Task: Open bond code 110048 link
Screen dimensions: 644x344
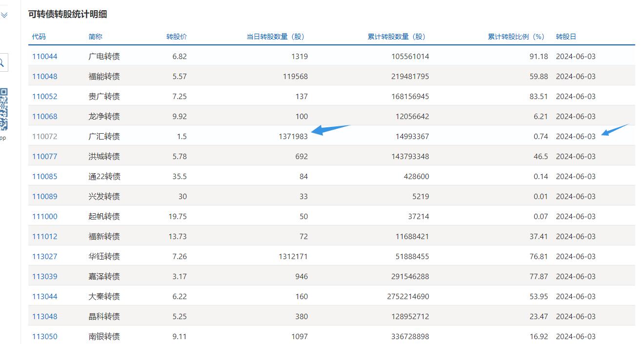Action: click(x=44, y=77)
